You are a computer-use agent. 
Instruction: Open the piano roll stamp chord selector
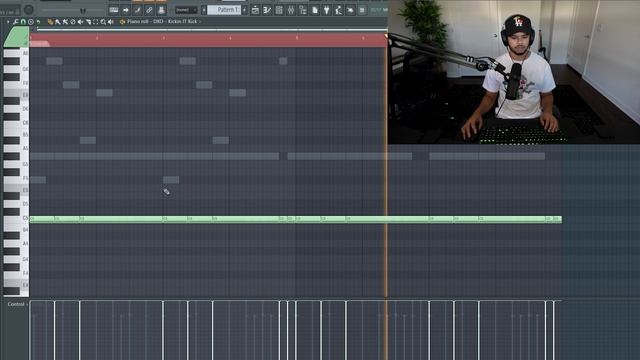31,22
